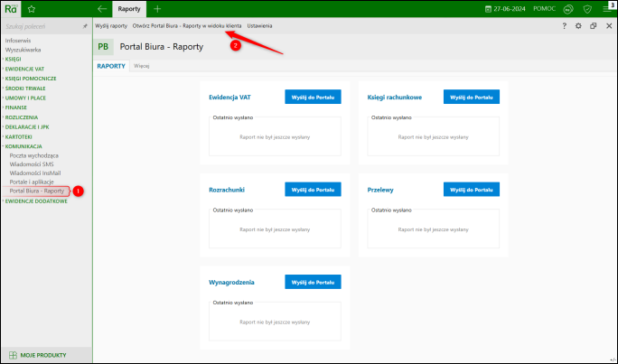Open Infoserwis in the sidebar

point(18,41)
